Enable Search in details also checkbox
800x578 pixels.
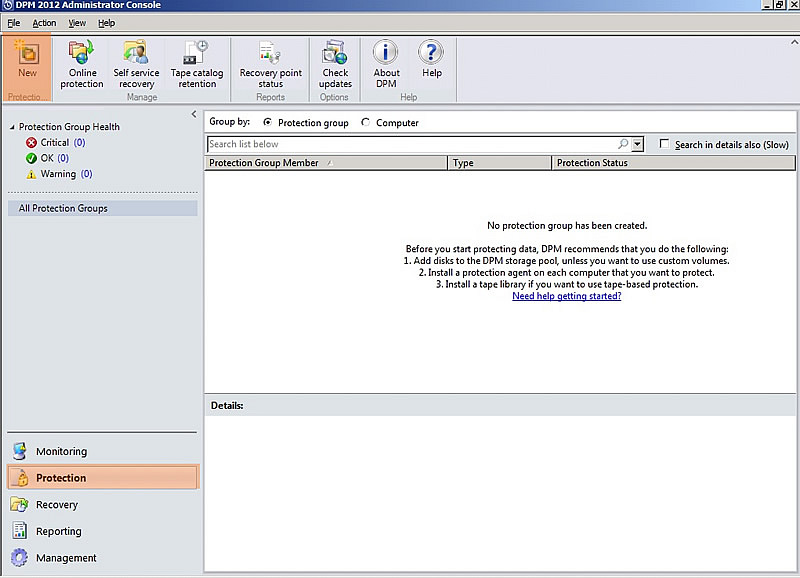(665, 145)
